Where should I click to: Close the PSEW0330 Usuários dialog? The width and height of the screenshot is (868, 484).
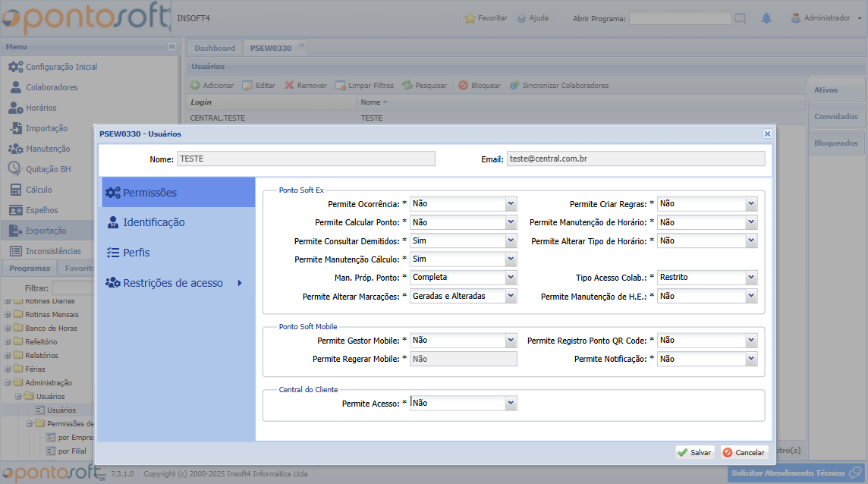767,134
